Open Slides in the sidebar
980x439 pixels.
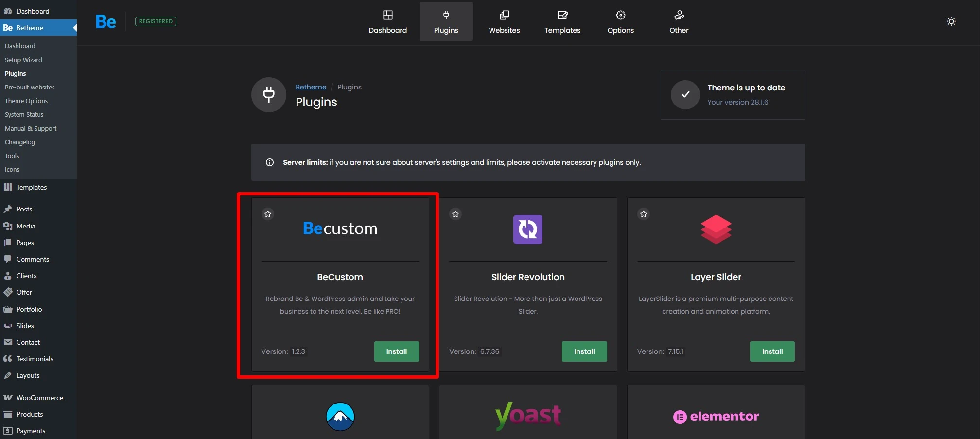(38, 326)
